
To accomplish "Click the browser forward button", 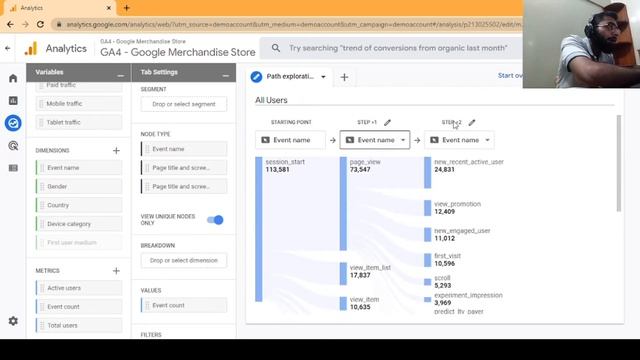I will (25, 24).
